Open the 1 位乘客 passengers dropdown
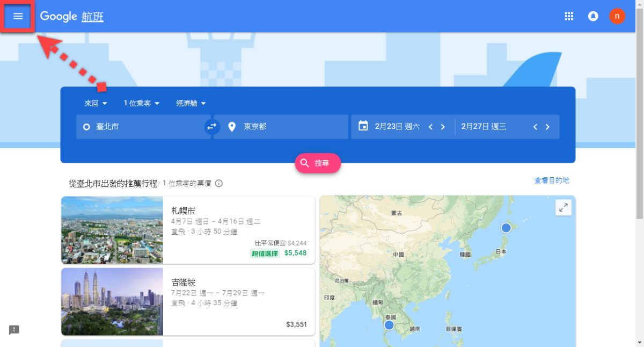 coord(142,103)
